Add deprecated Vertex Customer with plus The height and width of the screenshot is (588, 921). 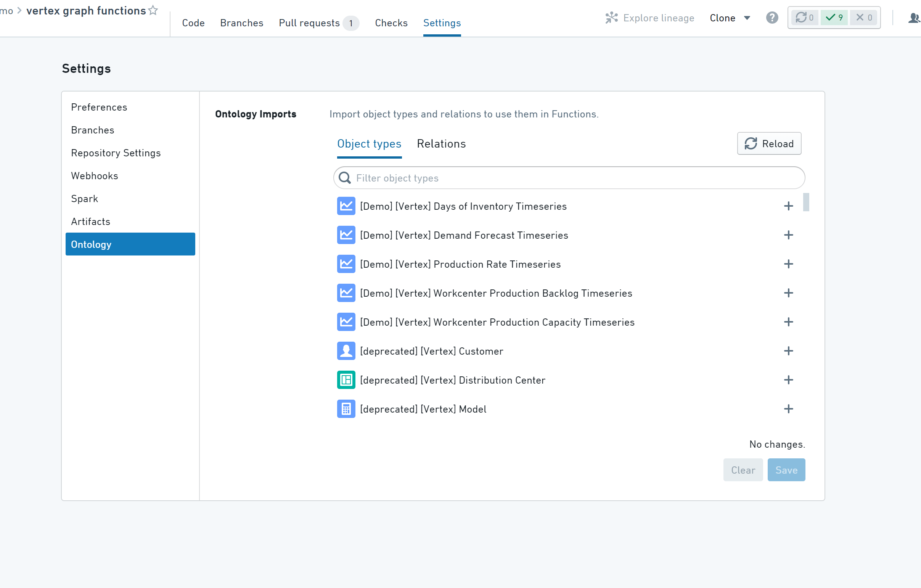point(788,351)
